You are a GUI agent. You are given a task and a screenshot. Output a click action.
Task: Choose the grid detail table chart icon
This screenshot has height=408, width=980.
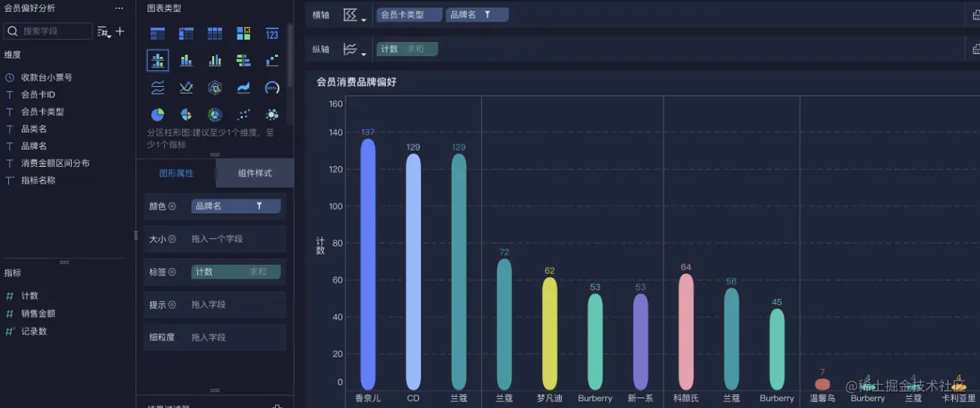pos(215,34)
